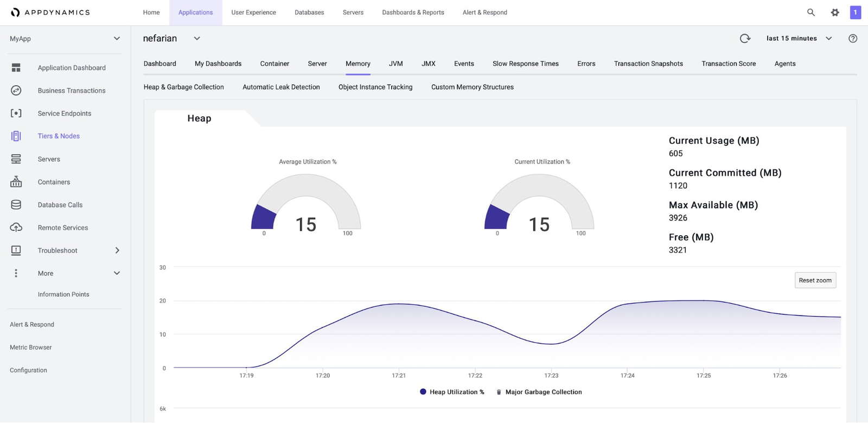This screenshot has height=423, width=868.
Task: Switch to the JVM tab
Action: [x=396, y=64]
